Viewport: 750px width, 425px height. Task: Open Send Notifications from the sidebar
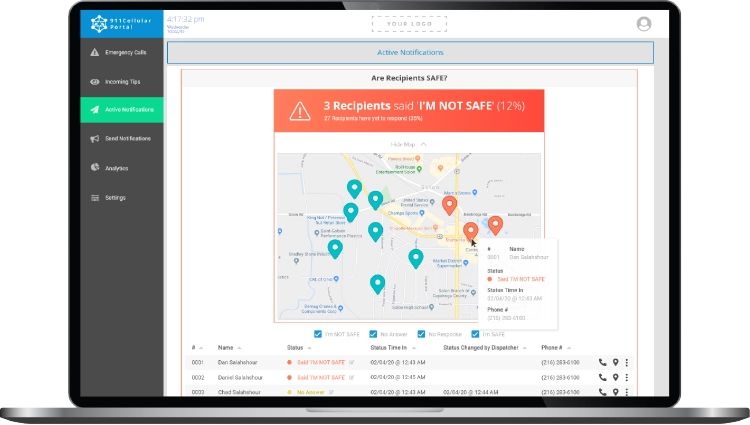click(x=121, y=139)
